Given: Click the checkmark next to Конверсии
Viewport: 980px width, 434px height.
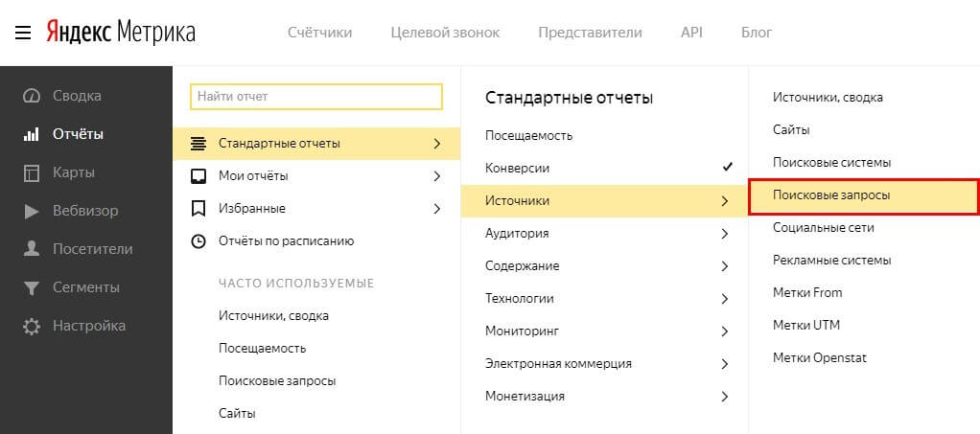Looking at the screenshot, I should pyautogui.click(x=727, y=168).
